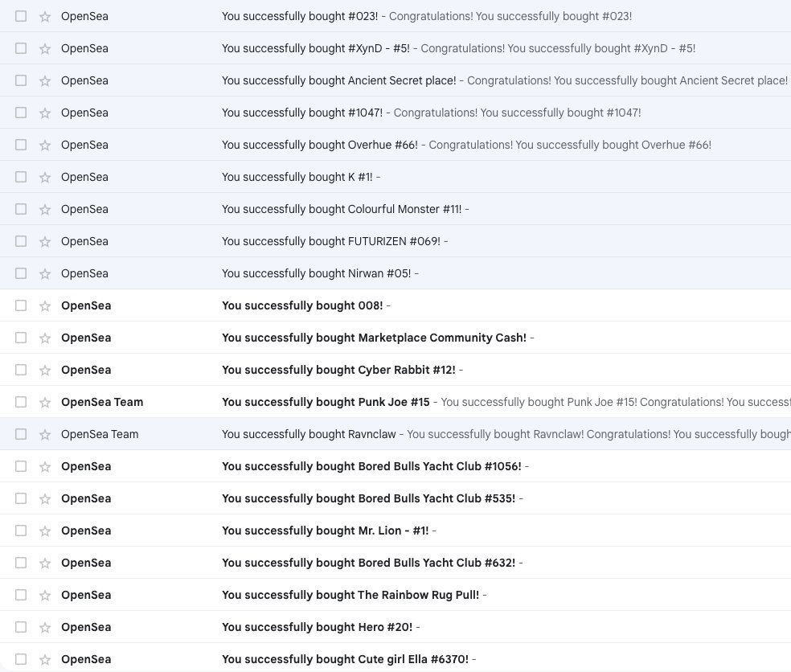The image size is (791, 672).
Task: Open 'You successfully bought Ancient Secret place!' subject
Action: (x=339, y=80)
